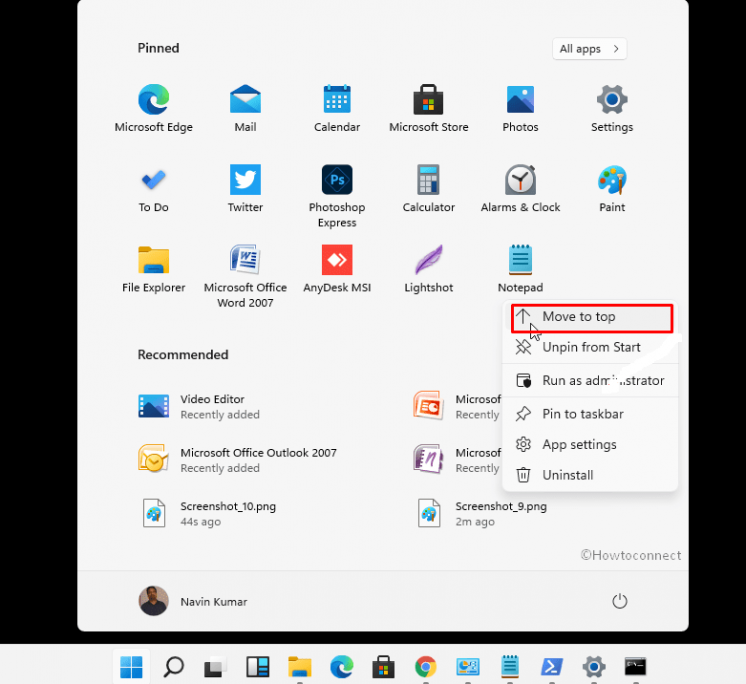Open Search from the taskbar
Image resolution: width=746 pixels, height=684 pixels.
[174, 666]
